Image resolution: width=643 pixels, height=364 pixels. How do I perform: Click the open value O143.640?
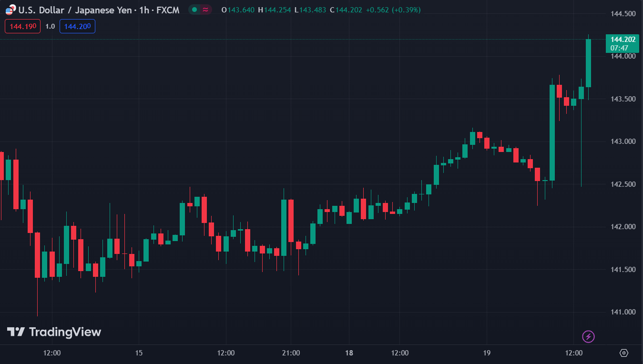[x=237, y=10]
